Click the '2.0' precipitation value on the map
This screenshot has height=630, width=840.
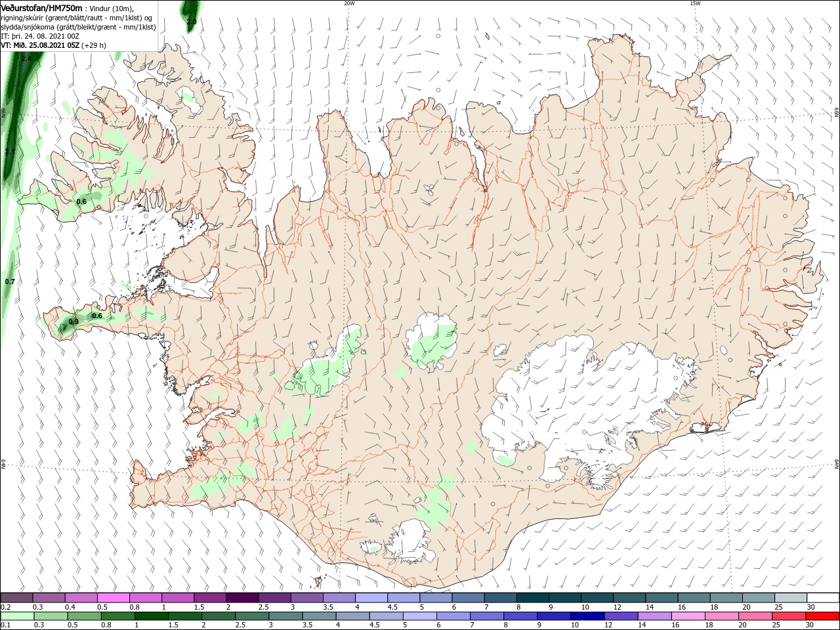[192, 22]
